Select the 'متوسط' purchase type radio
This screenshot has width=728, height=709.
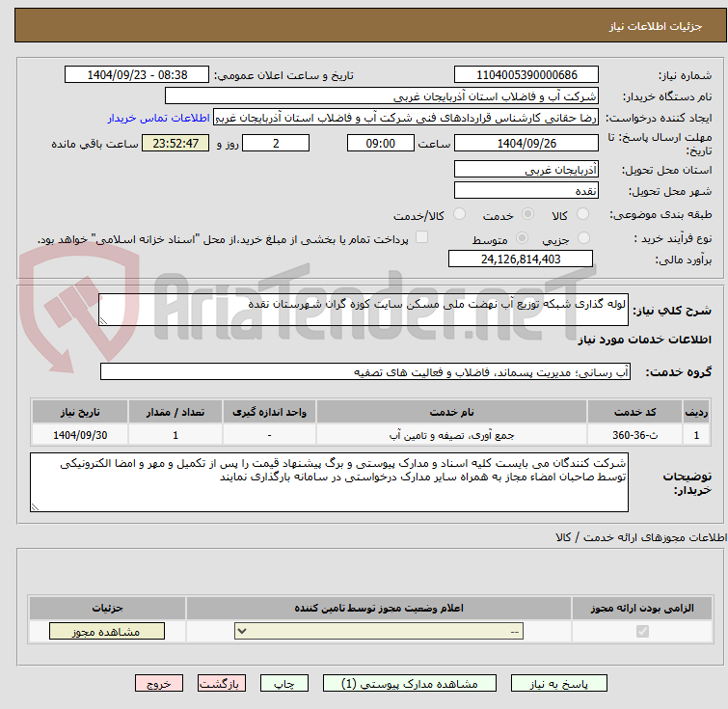click(x=522, y=238)
